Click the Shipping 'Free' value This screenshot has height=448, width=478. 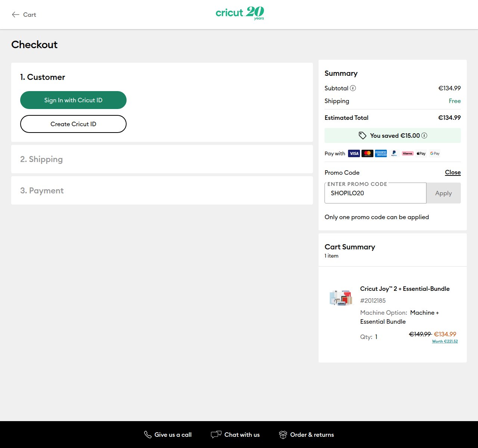454,101
